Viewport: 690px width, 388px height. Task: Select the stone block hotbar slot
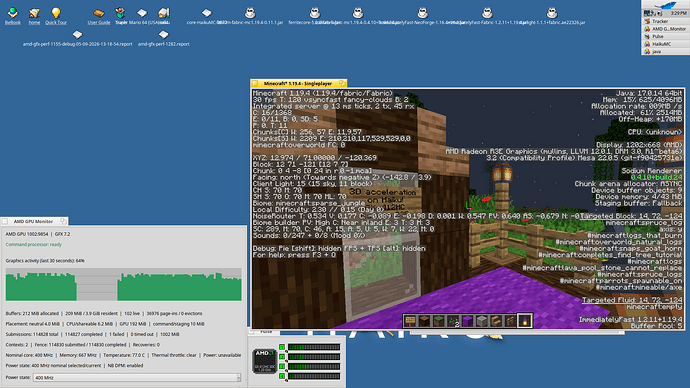(x=482, y=321)
